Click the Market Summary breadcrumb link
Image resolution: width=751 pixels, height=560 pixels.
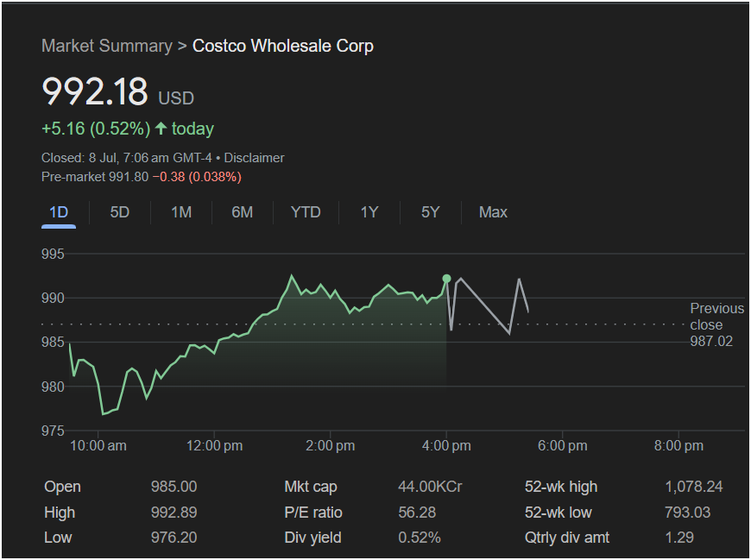point(107,46)
